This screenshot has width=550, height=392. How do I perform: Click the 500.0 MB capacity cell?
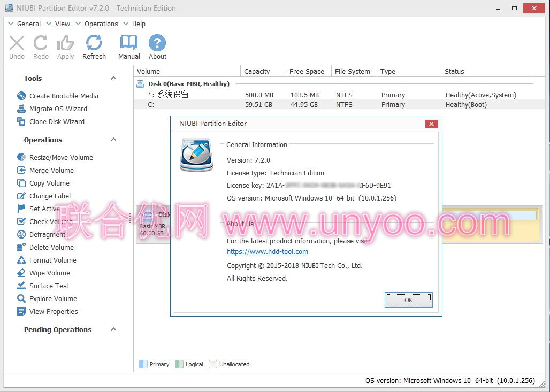click(259, 95)
